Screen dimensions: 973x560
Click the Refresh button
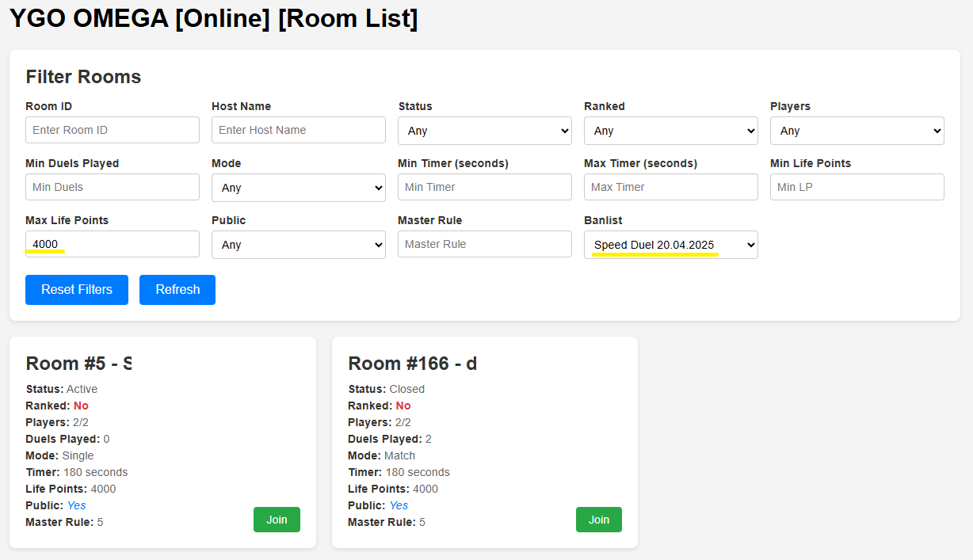[x=177, y=290]
